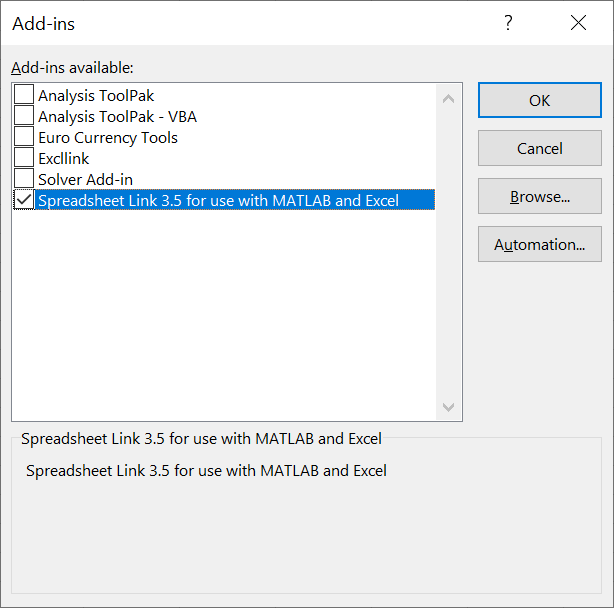Open the Browse... file picker

(539, 196)
